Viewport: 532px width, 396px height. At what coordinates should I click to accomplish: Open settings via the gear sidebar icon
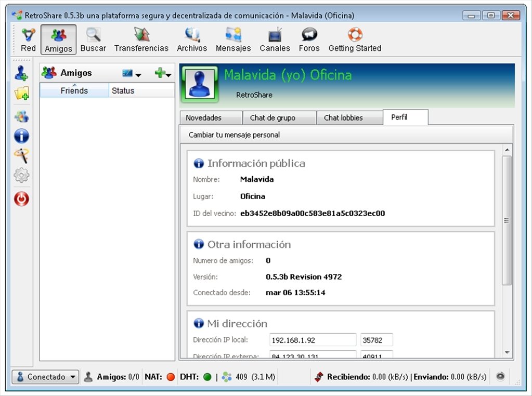pos(21,175)
